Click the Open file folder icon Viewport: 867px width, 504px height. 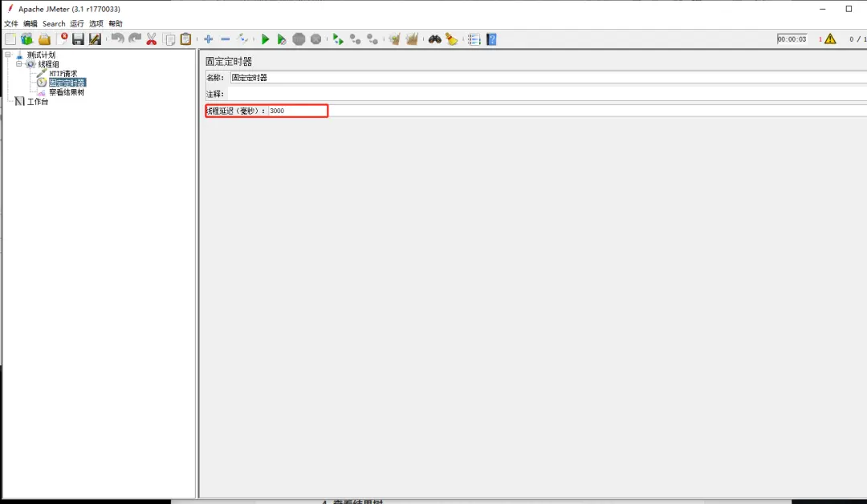(44, 39)
